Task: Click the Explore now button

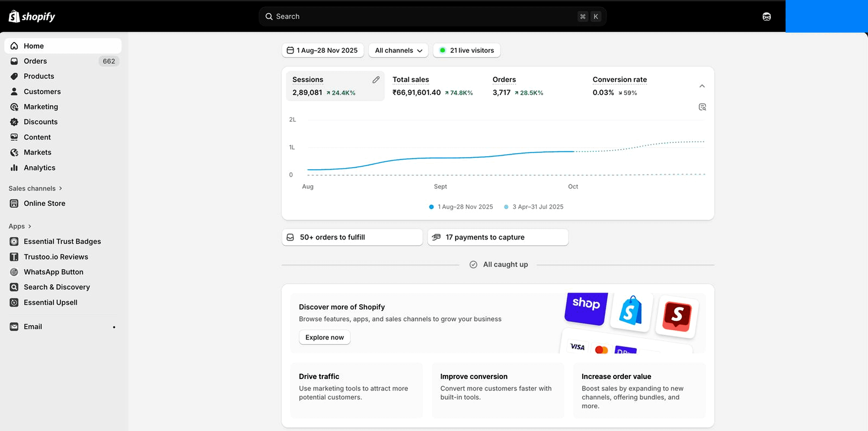Action: (x=324, y=337)
